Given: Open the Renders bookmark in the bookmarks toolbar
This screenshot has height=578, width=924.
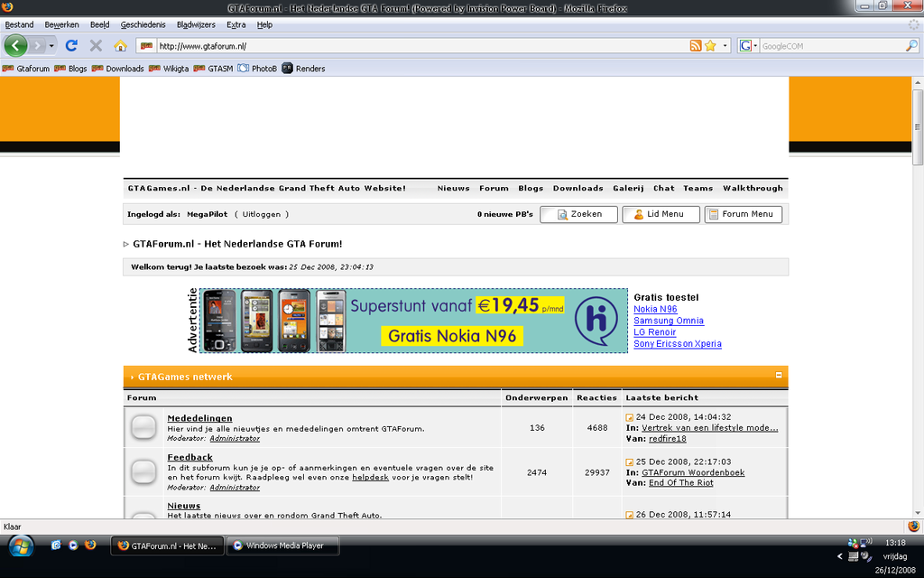Looking at the screenshot, I should (303, 69).
